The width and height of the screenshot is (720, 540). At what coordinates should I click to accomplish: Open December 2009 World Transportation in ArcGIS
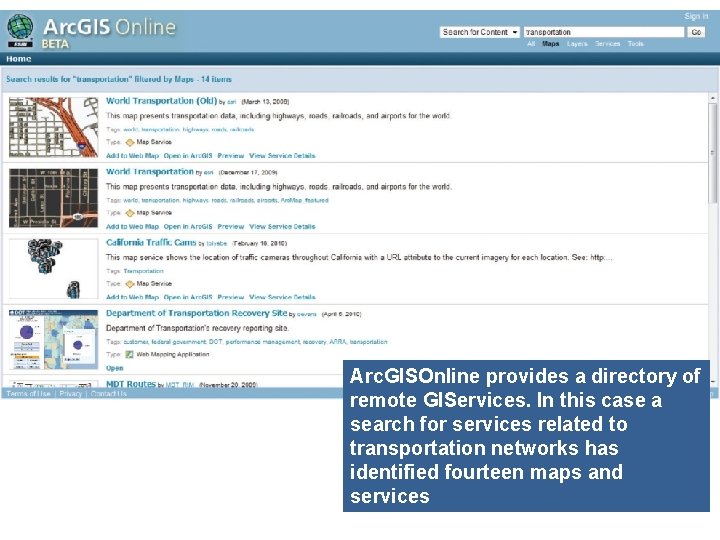pos(188,227)
